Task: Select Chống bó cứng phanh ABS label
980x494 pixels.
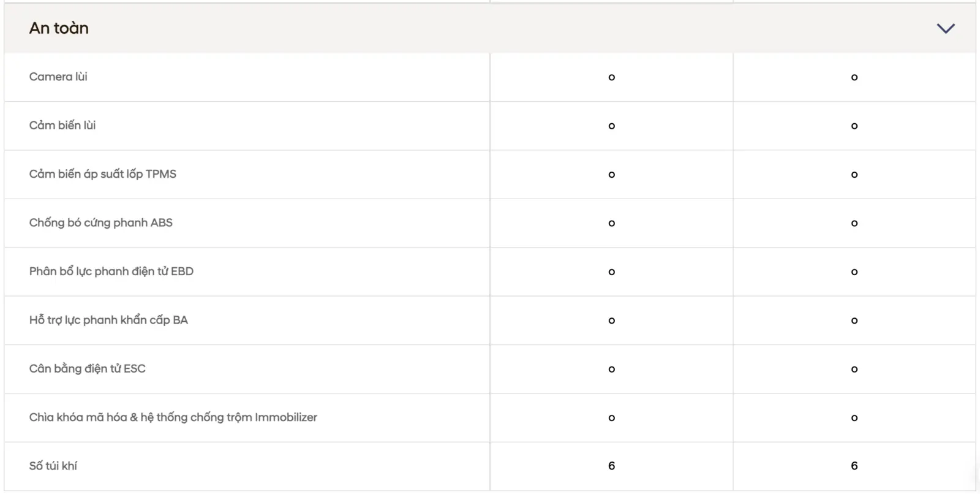Action: 101,222
